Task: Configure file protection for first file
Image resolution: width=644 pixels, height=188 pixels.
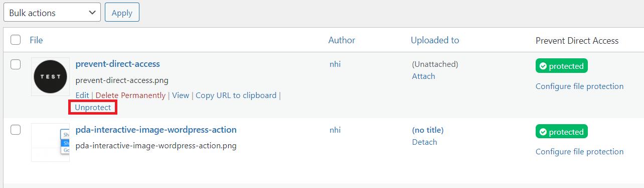Action: click(579, 86)
